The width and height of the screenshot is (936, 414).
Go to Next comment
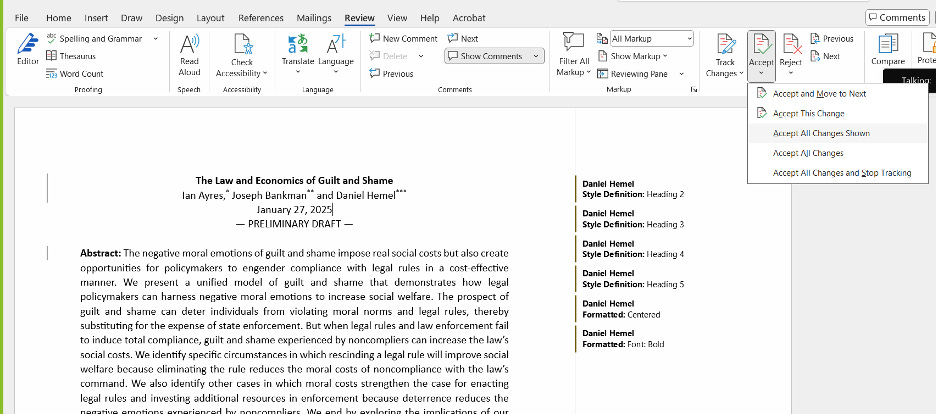(x=463, y=39)
